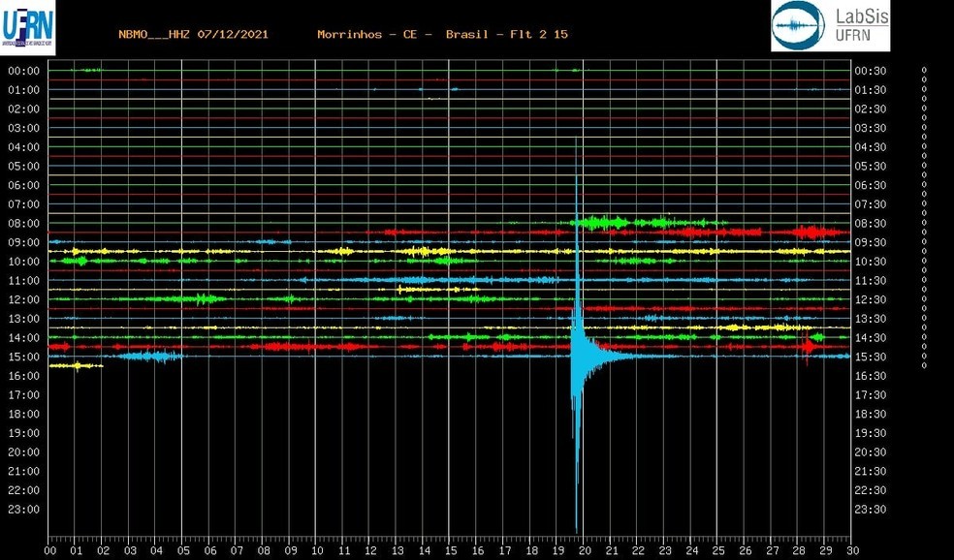Image resolution: width=954 pixels, height=560 pixels.
Task: Click the 07:00 hour label on left axis
Action: pyautogui.click(x=23, y=204)
